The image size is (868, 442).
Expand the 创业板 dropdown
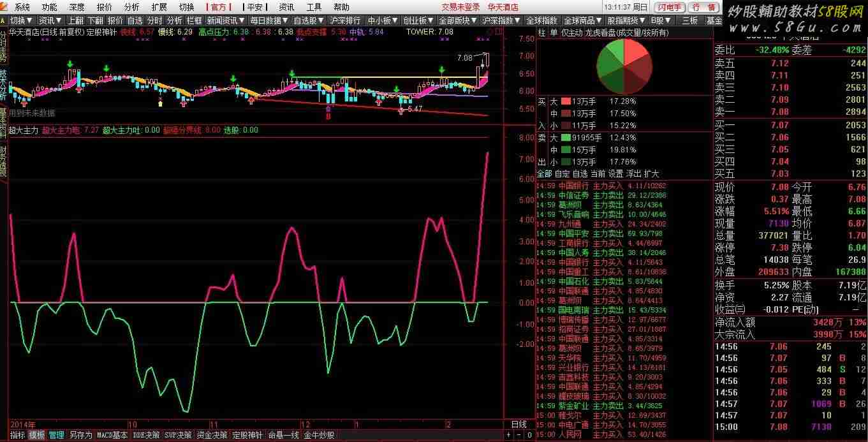419,20
